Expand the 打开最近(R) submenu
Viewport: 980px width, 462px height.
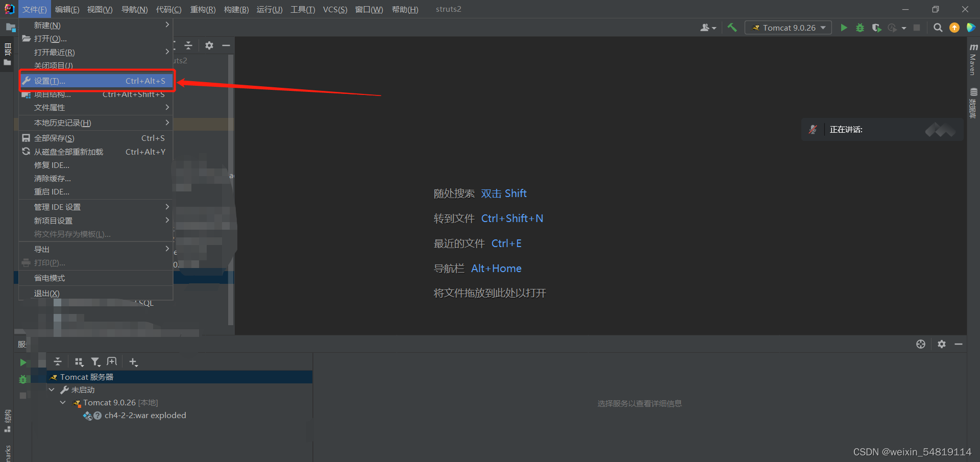96,52
